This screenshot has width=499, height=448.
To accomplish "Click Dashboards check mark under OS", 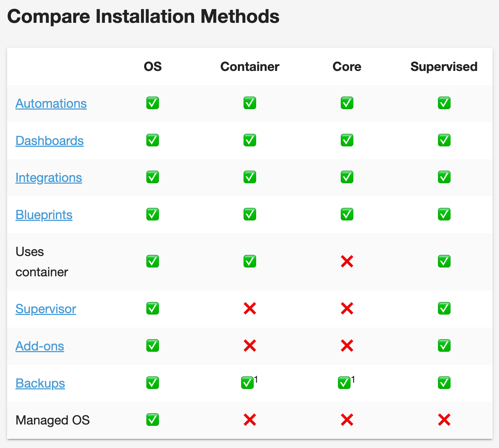I will 153,140.
